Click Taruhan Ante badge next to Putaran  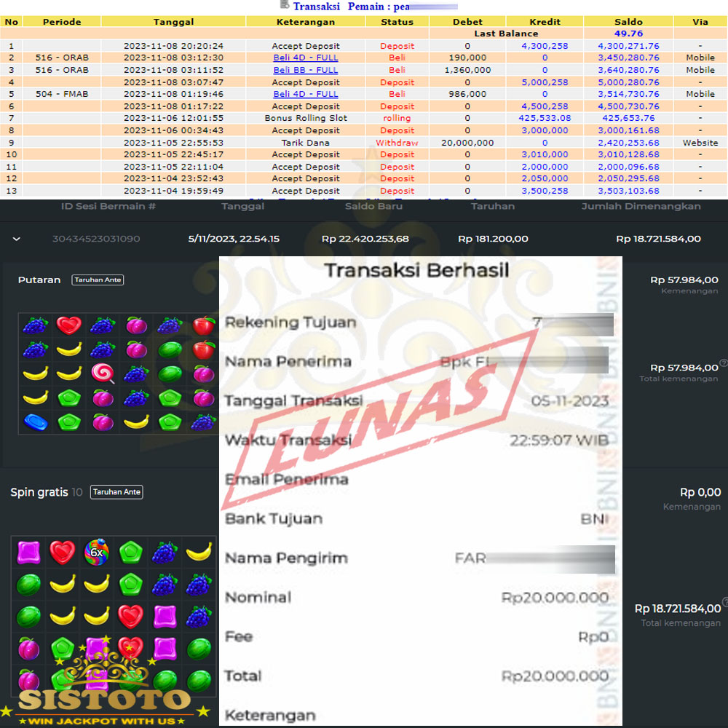tap(98, 280)
